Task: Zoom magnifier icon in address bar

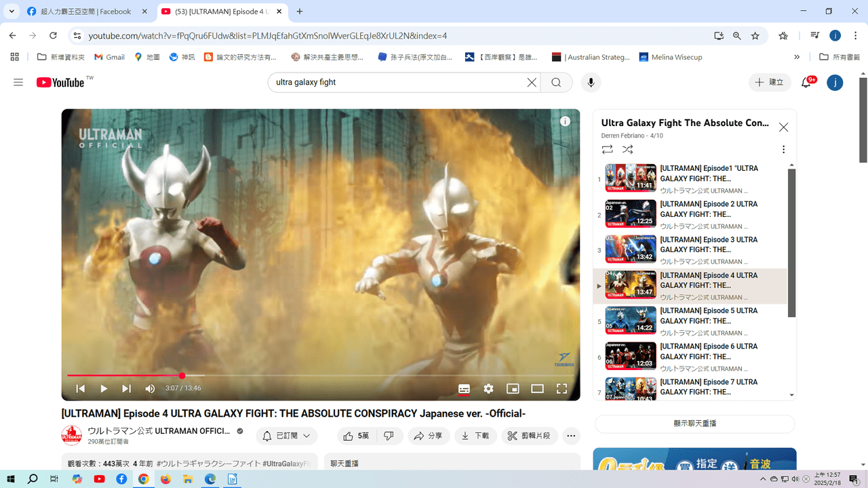Action: point(737,35)
